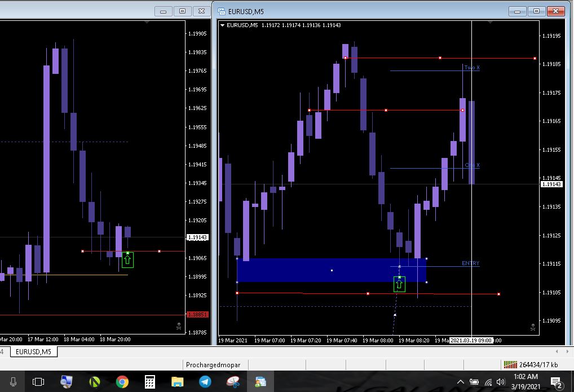
Task: Select the One X label in right chart
Action: [x=473, y=165]
